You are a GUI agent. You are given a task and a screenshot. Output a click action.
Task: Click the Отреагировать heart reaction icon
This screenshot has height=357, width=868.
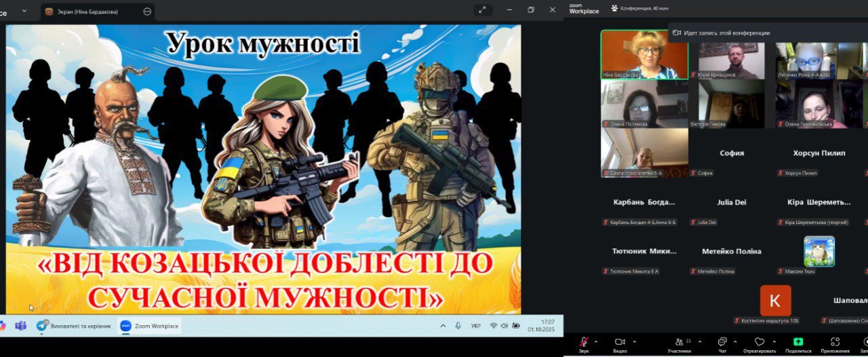tap(759, 342)
